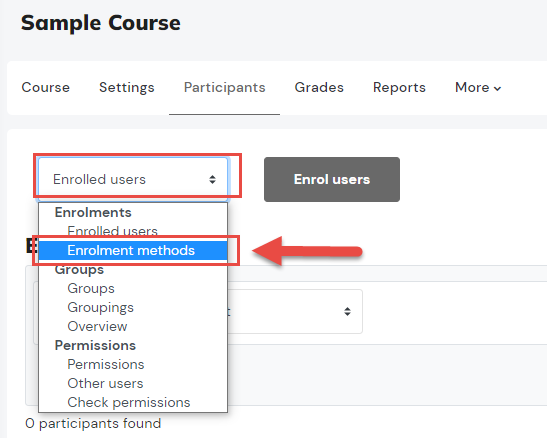Open the partly hidden filter select arrows
The image size is (547, 438).
(x=347, y=311)
